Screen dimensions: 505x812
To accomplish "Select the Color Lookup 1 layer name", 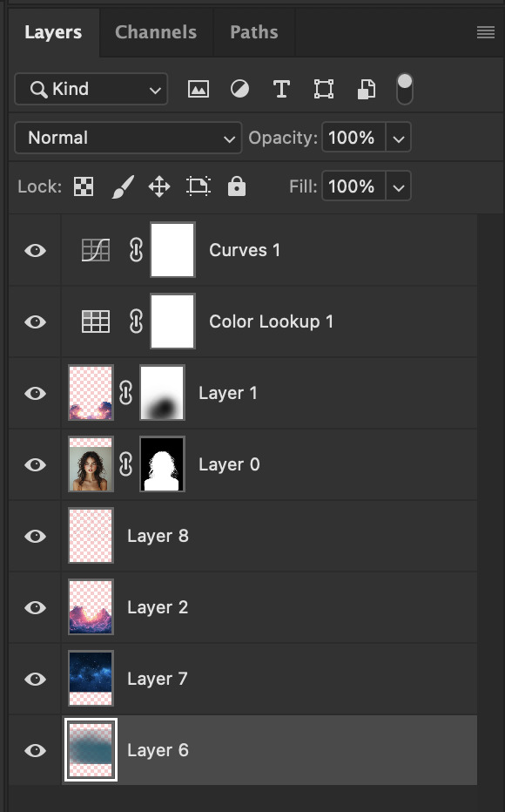I will point(271,322).
